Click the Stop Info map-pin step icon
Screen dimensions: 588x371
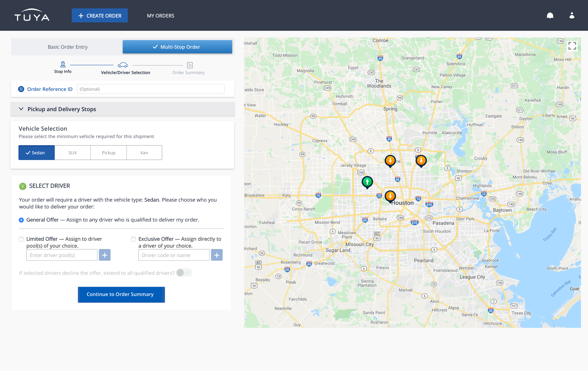click(x=63, y=64)
